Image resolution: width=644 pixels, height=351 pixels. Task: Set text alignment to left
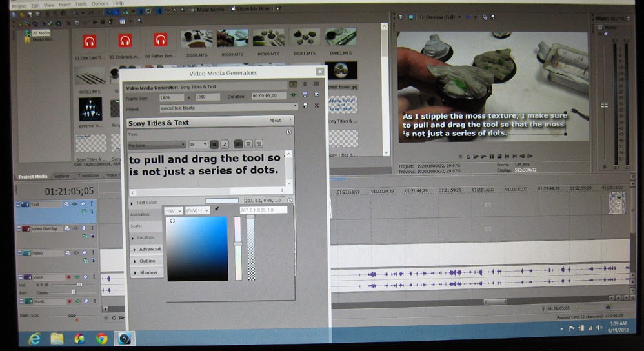click(x=238, y=144)
